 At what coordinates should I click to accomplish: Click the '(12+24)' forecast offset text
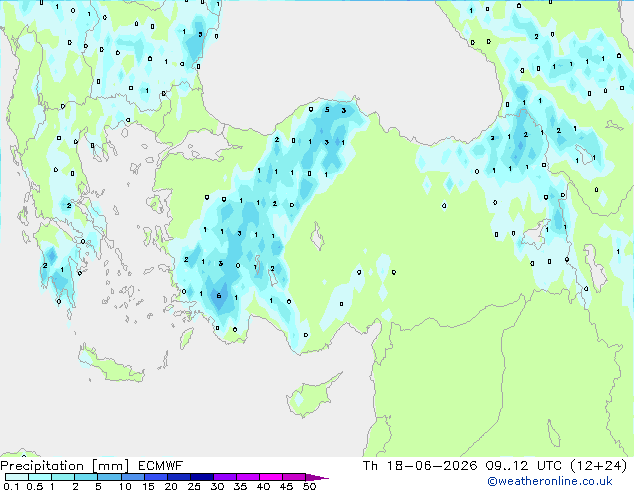[x=599, y=466]
